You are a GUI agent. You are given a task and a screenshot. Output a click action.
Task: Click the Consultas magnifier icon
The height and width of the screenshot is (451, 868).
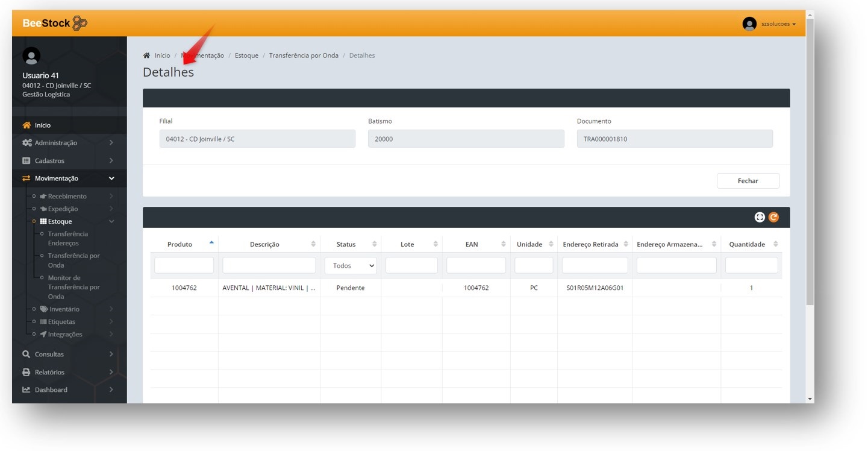[x=27, y=355]
